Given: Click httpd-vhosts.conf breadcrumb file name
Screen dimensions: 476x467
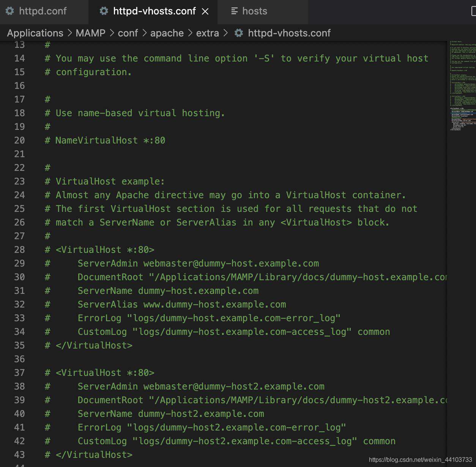Looking at the screenshot, I should 289,33.
